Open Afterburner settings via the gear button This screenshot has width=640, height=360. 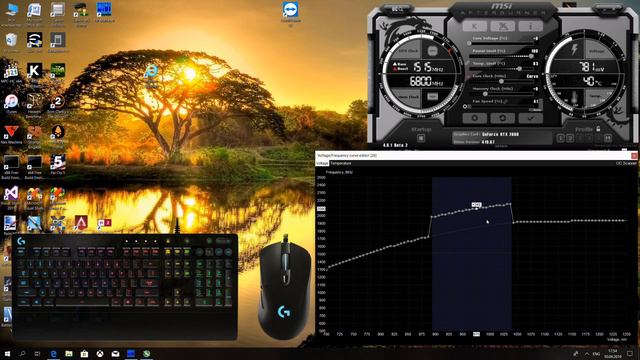[x=474, y=118]
